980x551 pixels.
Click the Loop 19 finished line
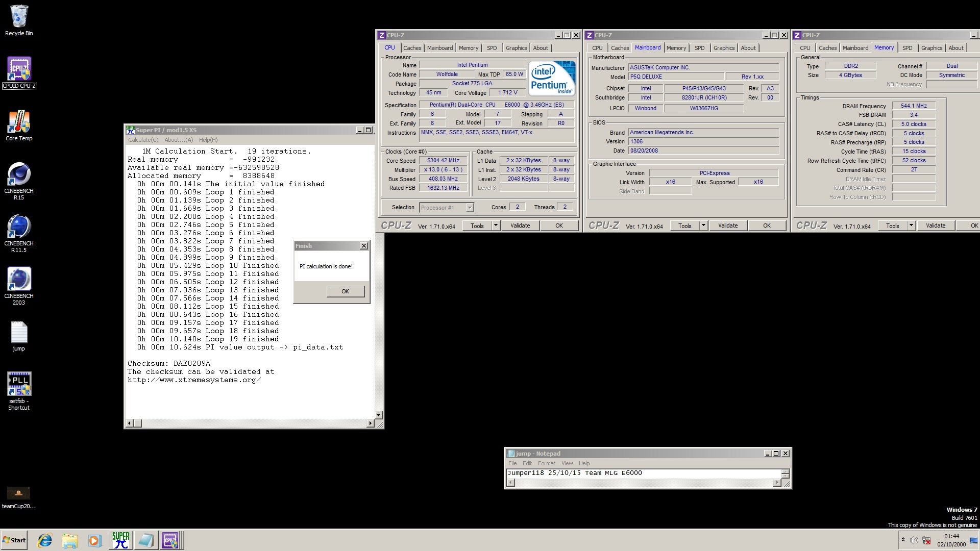click(208, 339)
